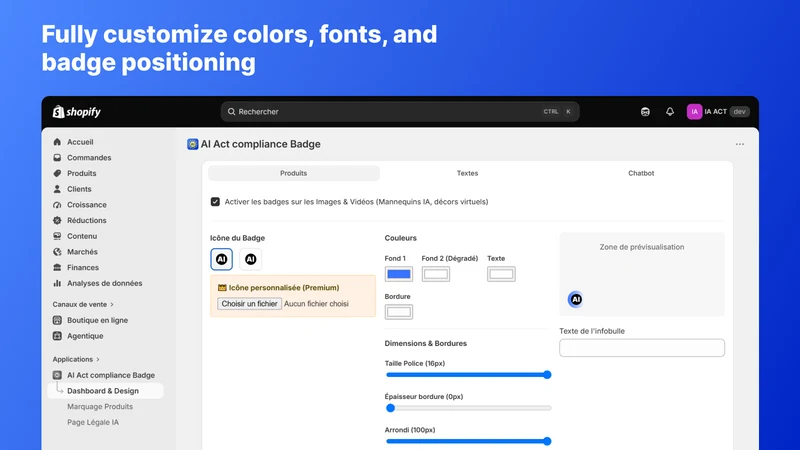Viewport: 800px width, 450px height.
Task: Open Page Légale IA page
Action: pyautogui.click(x=93, y=422)
